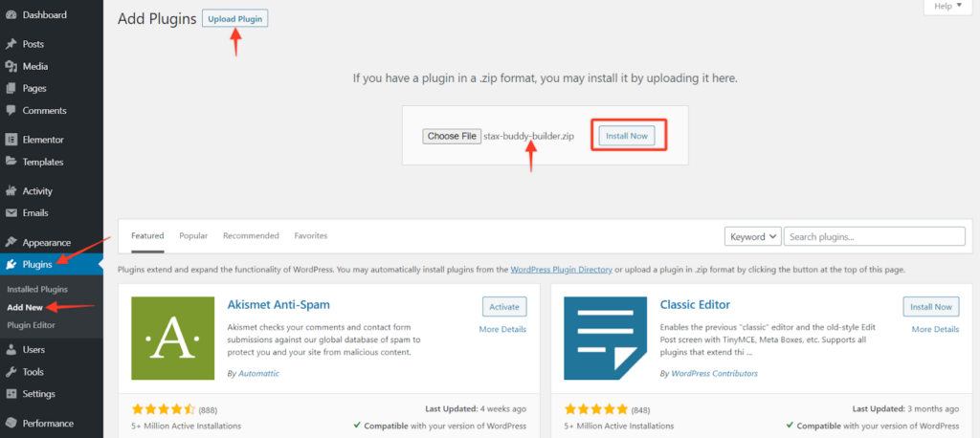Click the Classic Editor blue thumbnail
Viewport: 980px width, 438px height.
(605, 338)
